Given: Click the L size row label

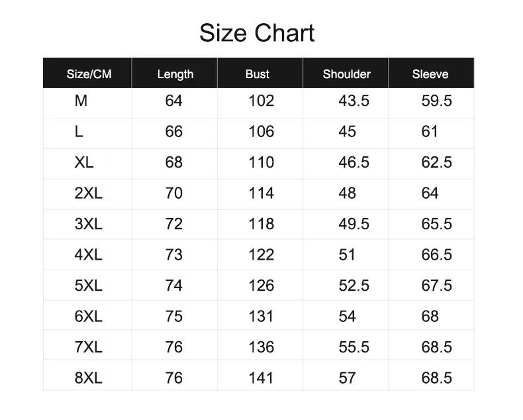Looking at the screenshot, I should pyautogui.click(x=79, y=132).
